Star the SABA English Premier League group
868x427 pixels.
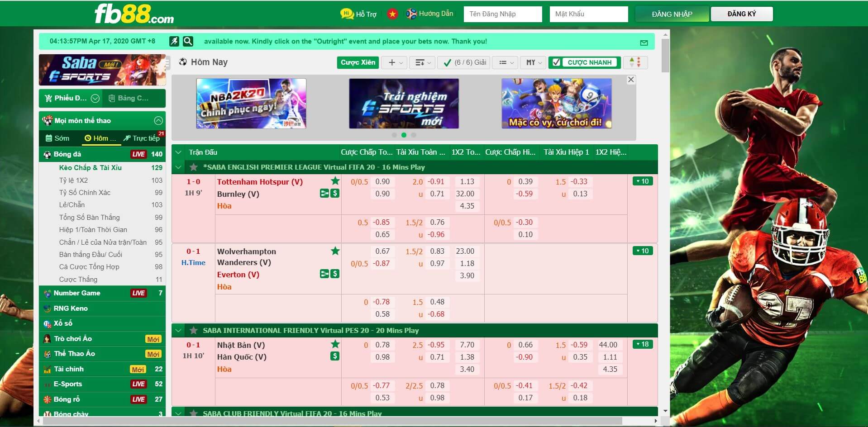pos(194,167)
